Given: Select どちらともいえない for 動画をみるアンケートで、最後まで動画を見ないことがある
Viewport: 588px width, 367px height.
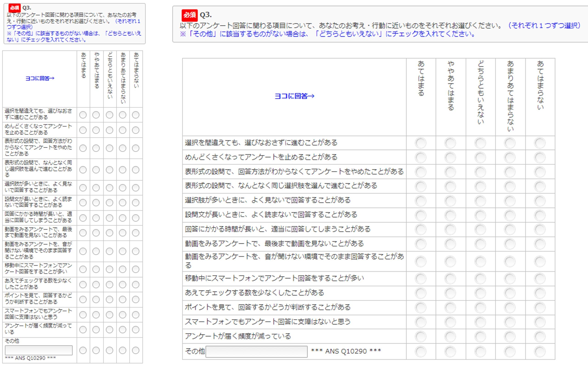Looking at the screenshot, I should click(x=480, y=243).
